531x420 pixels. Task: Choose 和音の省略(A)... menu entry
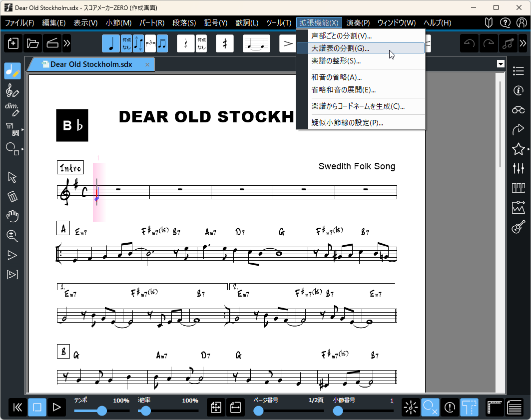coord(361,77)
